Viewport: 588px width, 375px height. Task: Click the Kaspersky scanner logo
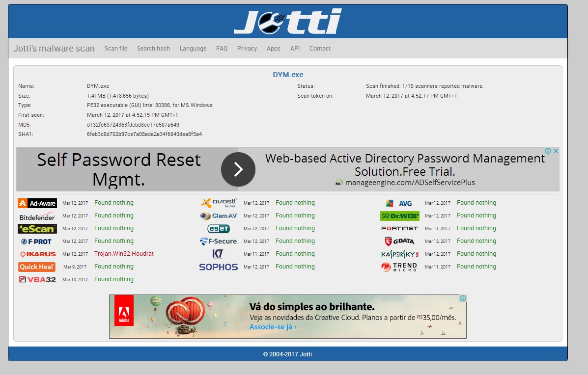(400, 254)
